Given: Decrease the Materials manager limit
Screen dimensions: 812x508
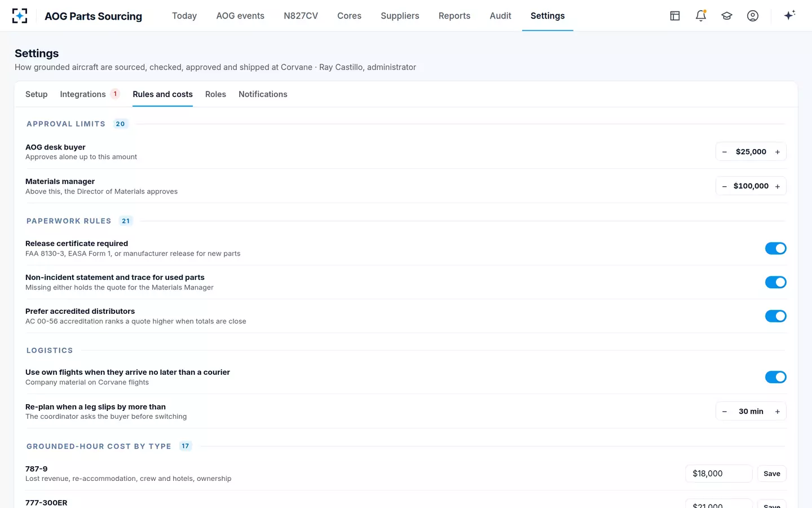Looking at the screenshot, I should (x=725, y=186).
